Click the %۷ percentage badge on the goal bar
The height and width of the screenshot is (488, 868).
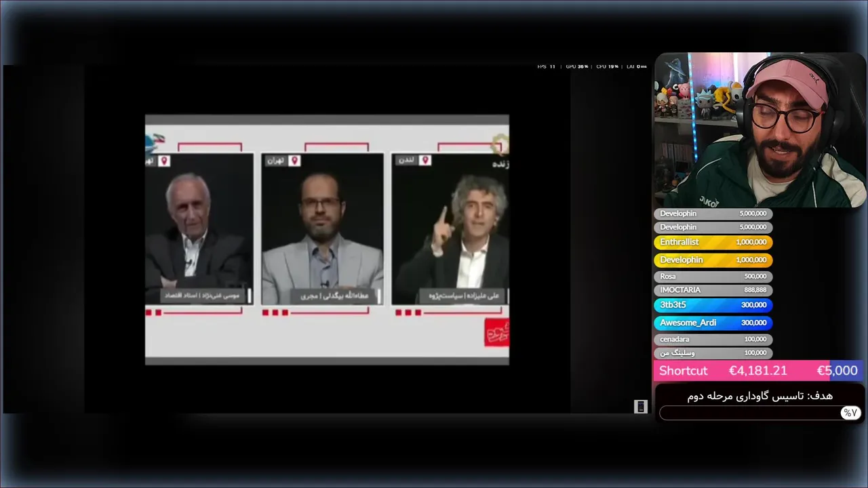pyautogui.click(x=850, y=413)
